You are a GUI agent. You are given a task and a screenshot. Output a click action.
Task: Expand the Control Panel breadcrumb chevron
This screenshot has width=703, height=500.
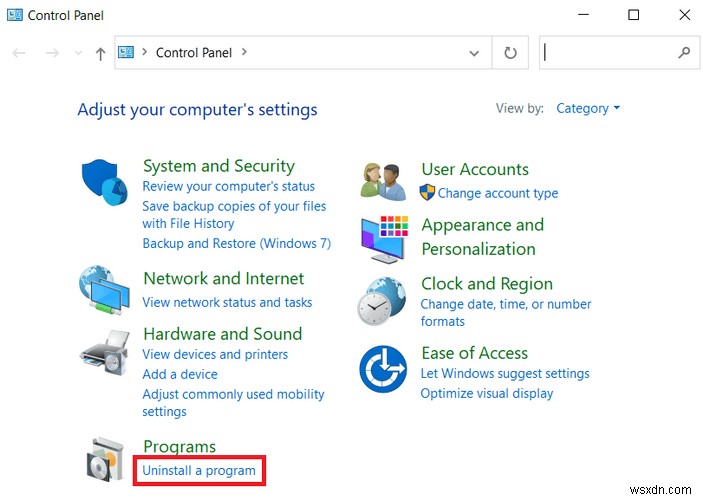[x=244, y=53]
